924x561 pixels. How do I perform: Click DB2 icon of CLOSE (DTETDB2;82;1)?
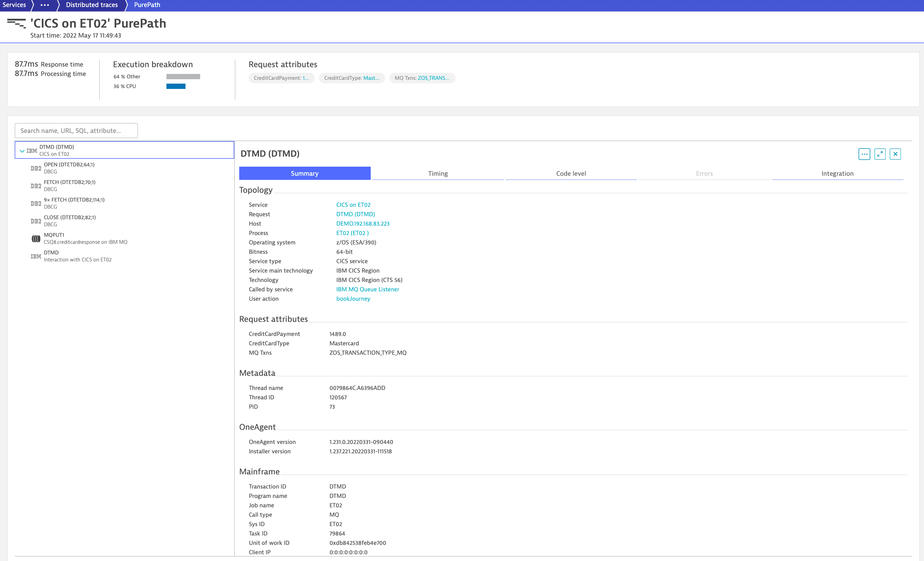(36, 221)
